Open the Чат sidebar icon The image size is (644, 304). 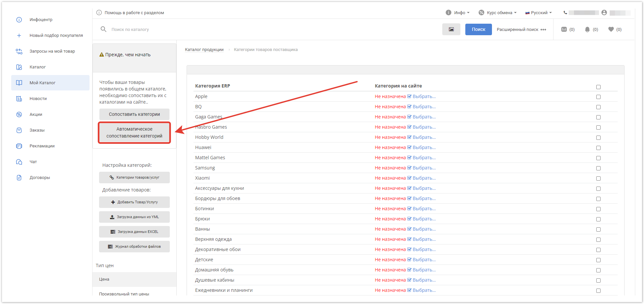point(19,162)
